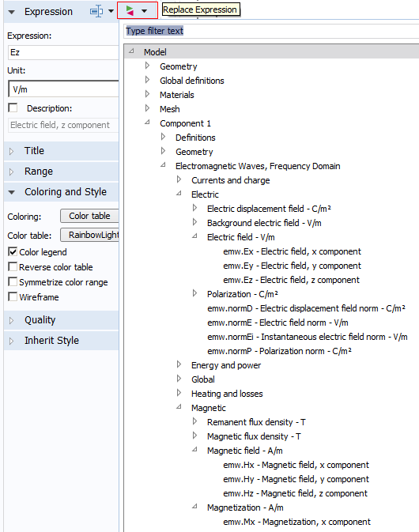Select emw.normE Electric field norm
Screen dimensions: 419x532
pyautogui.click(x=277, y=323)
